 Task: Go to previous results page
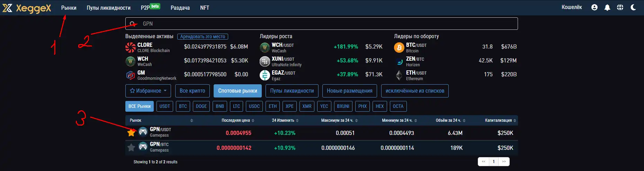(483, 162)
